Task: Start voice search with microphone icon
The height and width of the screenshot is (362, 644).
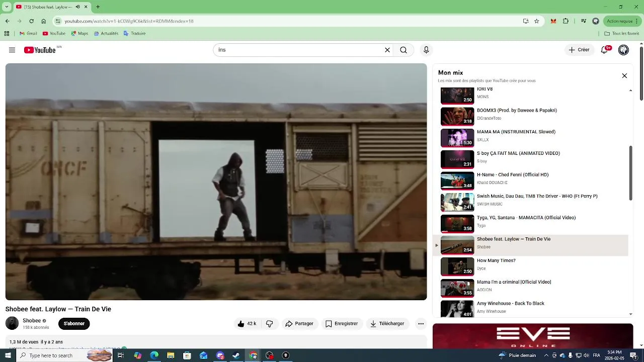Action: tap(426, 50)
